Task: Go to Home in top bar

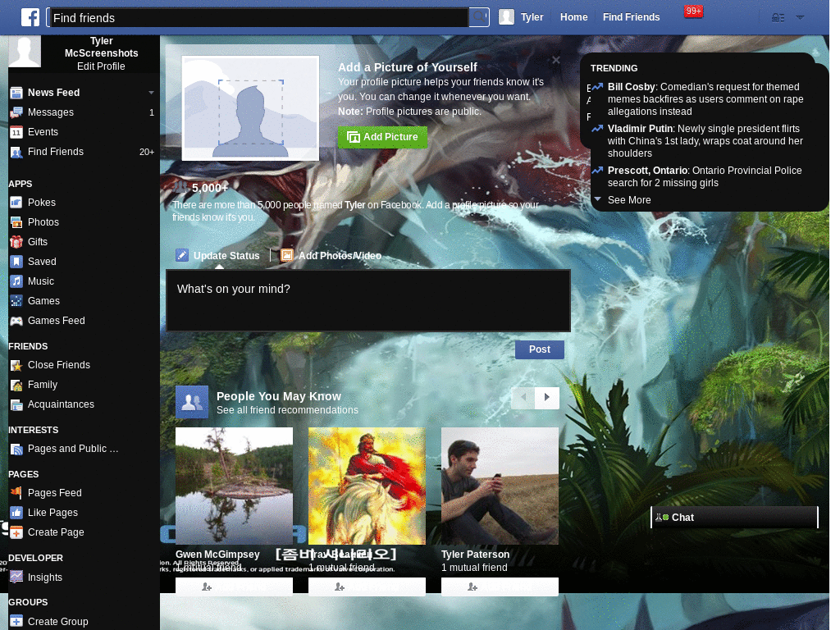Action: click(573, 17)
